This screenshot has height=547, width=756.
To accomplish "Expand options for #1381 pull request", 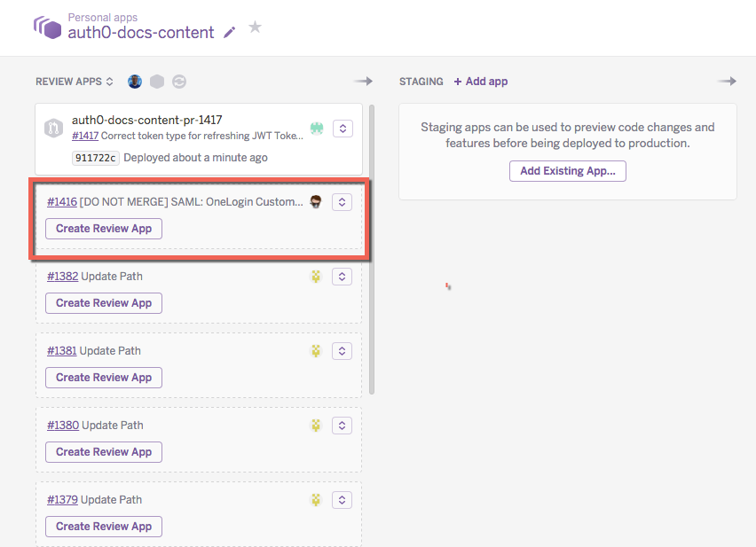I will coord(342,351).
